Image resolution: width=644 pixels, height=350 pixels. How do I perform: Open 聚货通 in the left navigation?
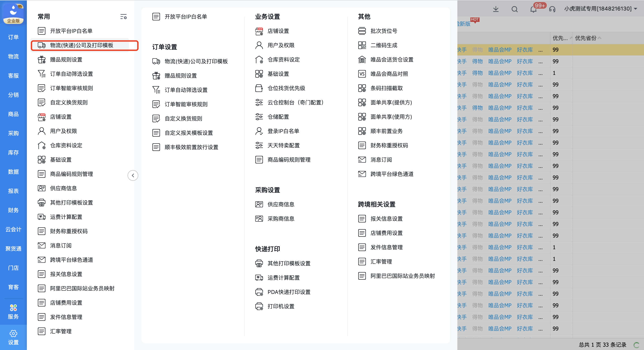click(x=13, y=249)
